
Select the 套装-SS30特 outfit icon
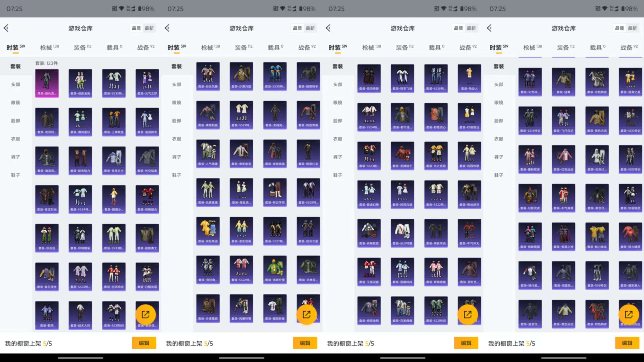click(275, 76)
